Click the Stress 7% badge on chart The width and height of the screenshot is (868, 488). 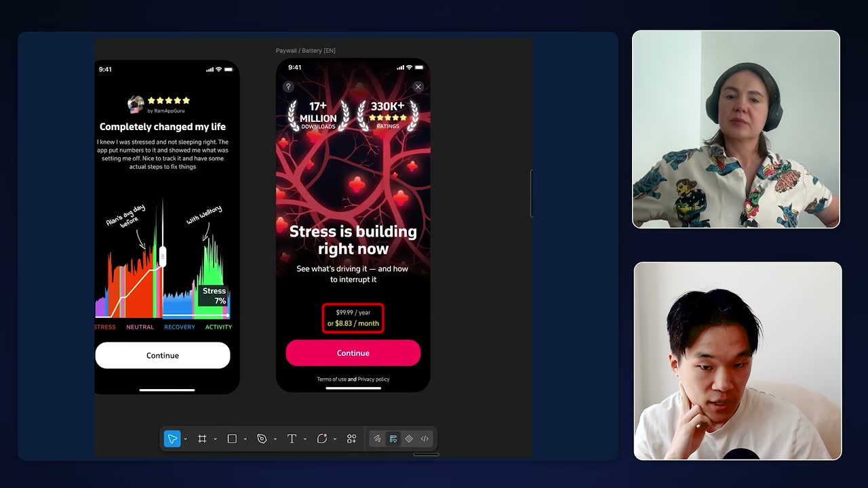tap(214, 296)
